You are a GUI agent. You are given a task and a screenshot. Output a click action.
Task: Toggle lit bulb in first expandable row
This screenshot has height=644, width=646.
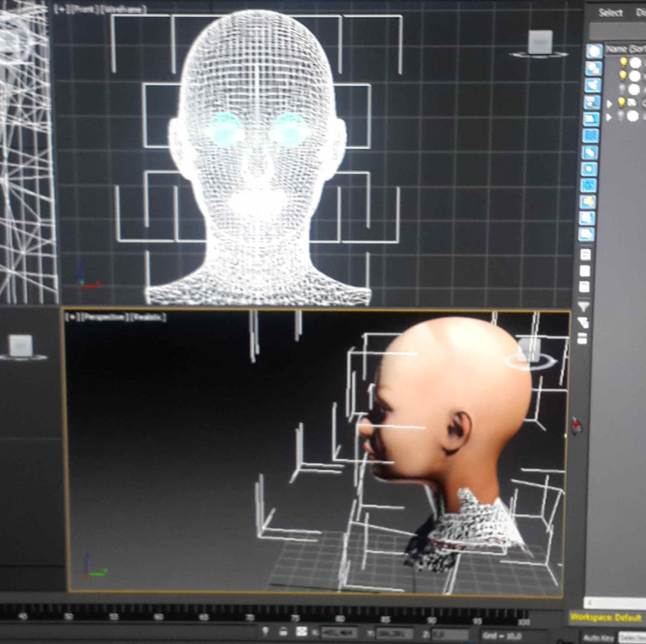coord(622,101)
